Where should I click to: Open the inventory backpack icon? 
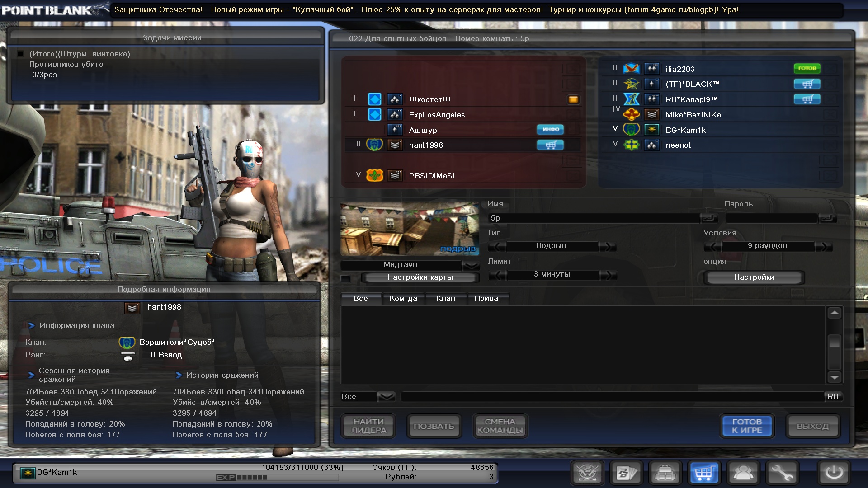(x=665, y=473)
